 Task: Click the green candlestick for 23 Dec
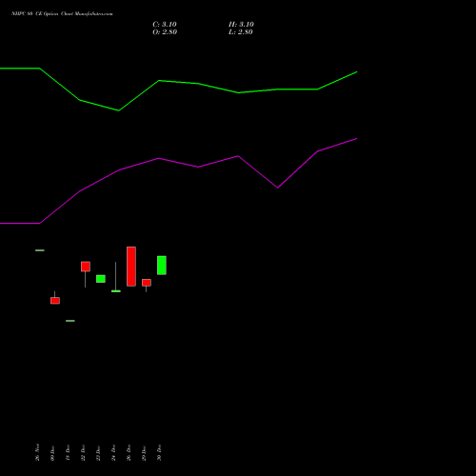(x=101, y=279)
